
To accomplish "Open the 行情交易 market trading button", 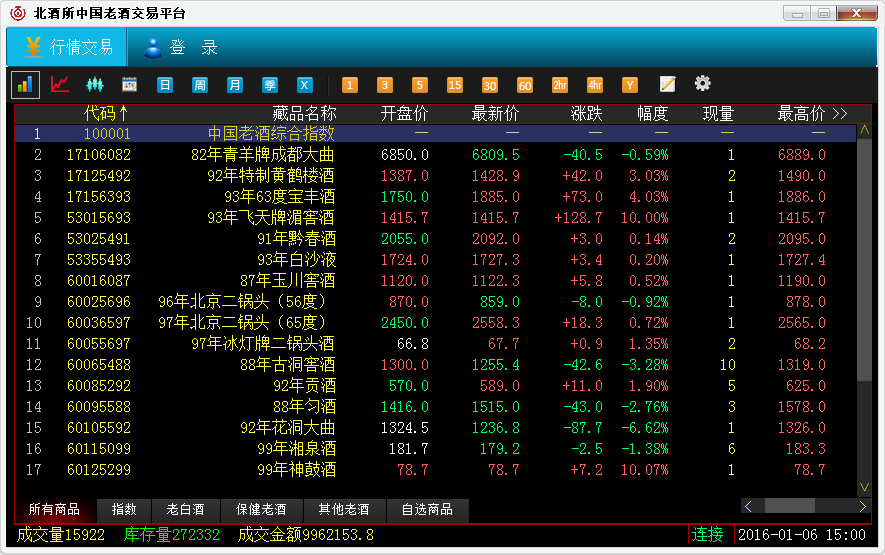I will tap(68, 47).
